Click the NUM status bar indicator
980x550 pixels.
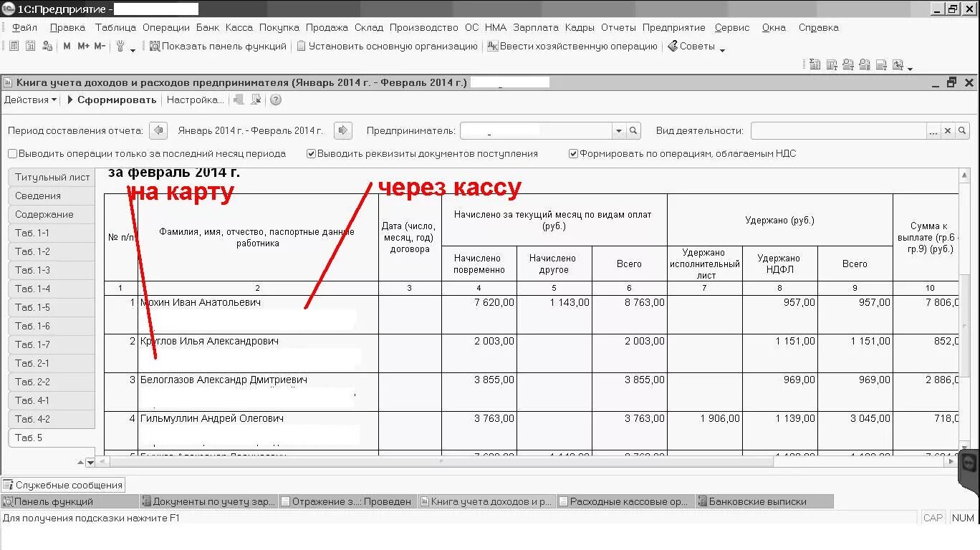click(x=963, y=518)
